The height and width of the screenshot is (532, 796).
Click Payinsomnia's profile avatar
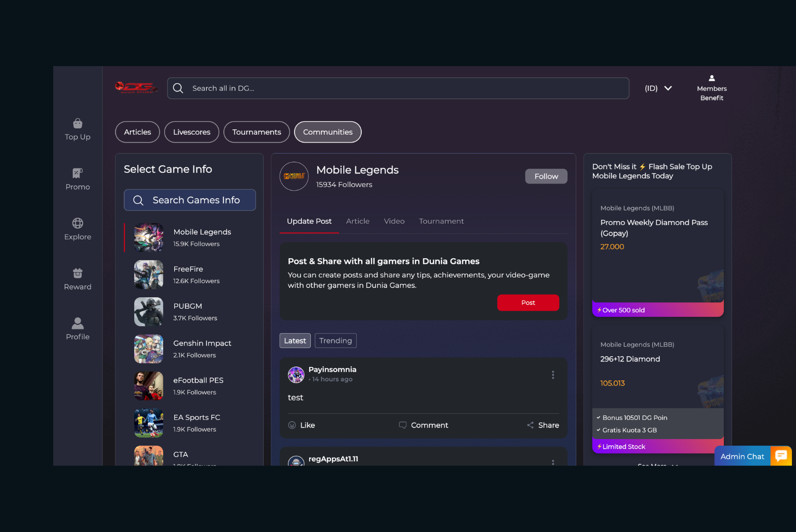point(296,375)
